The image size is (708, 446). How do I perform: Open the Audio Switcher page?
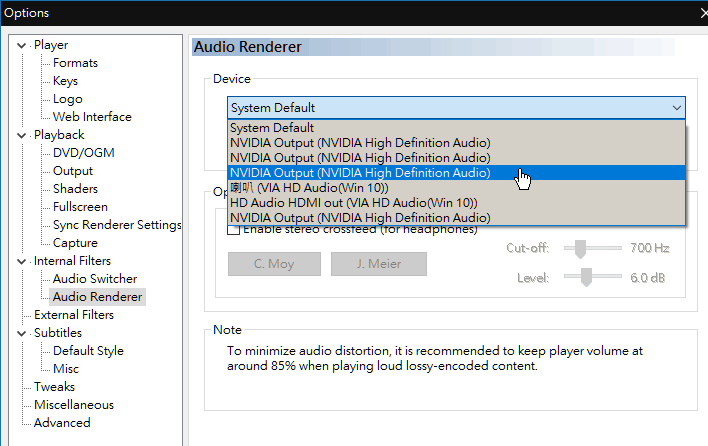(x=95, y=279)
